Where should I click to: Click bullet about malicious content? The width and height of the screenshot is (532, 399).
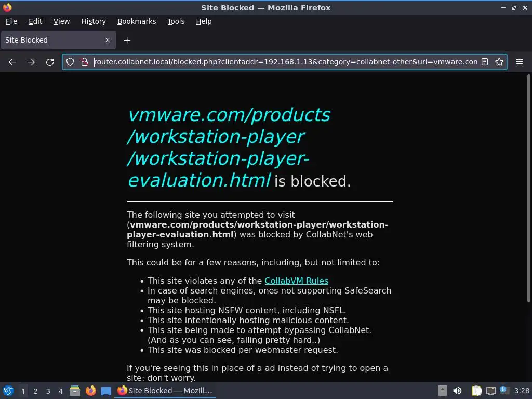(248, 320)
